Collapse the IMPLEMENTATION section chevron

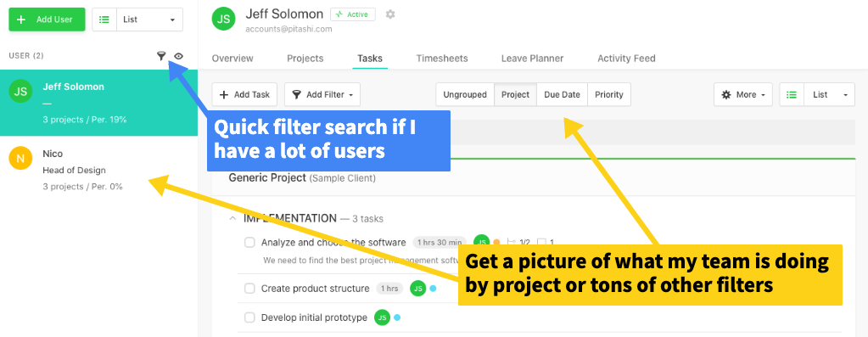pyautogui.click(x=232, y=218)
